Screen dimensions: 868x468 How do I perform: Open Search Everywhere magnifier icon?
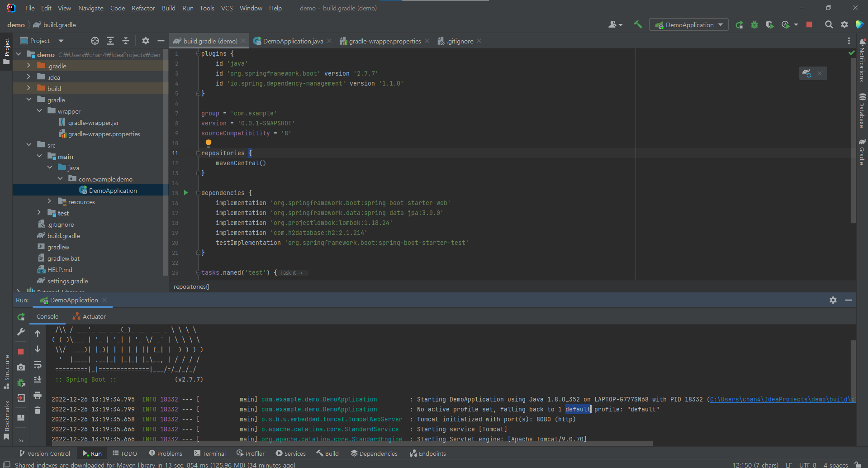click(829, 24)
